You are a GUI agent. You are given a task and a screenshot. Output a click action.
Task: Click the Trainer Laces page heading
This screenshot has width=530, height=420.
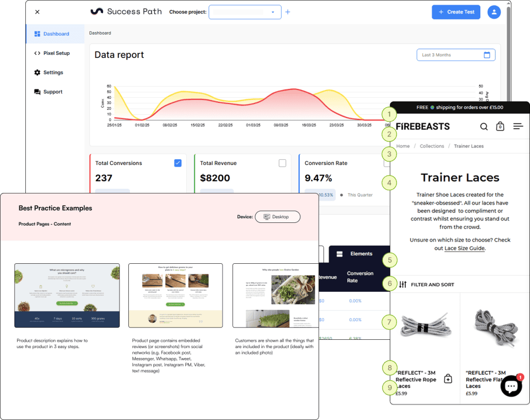[x=460, y=177]
